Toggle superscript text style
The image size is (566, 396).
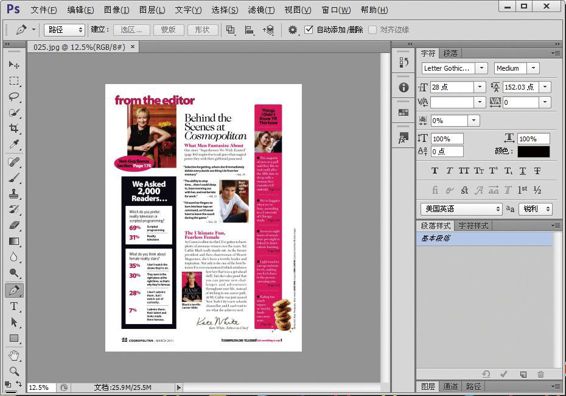point(493,171)
